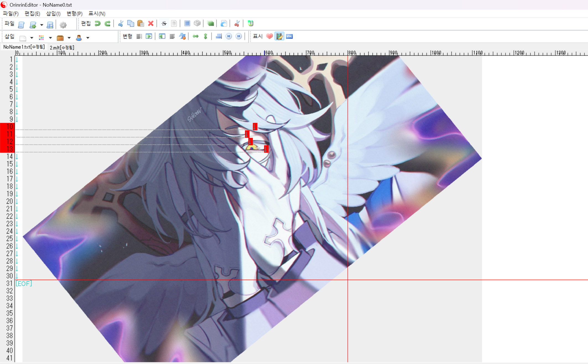This screenshot has height=364, width=588.
Task: Click the horizontal green double-arrow icon
Action: pyautogui.click(x=196, y=36)
